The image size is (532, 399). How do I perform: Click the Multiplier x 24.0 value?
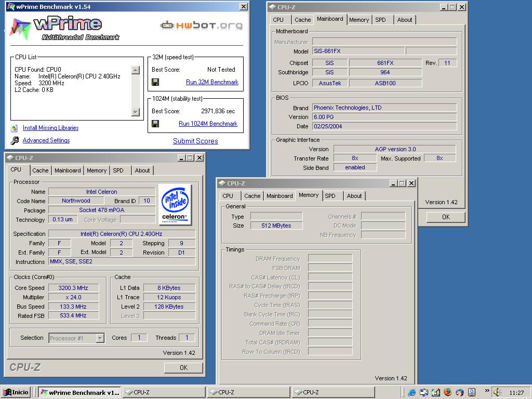[73, 297]
